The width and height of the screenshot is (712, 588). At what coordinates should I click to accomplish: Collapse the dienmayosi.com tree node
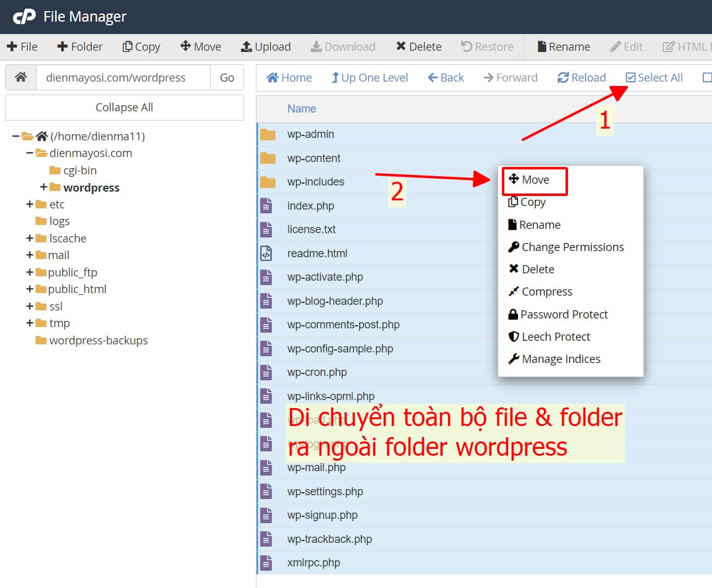[x=28, y=153]
